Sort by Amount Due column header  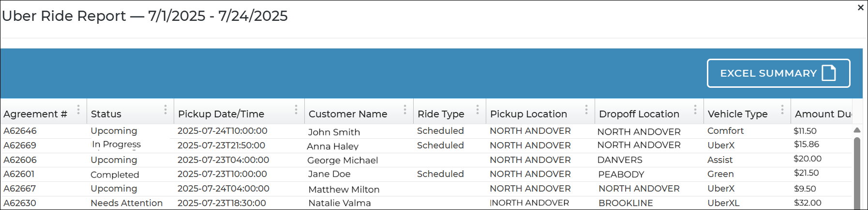823,114
